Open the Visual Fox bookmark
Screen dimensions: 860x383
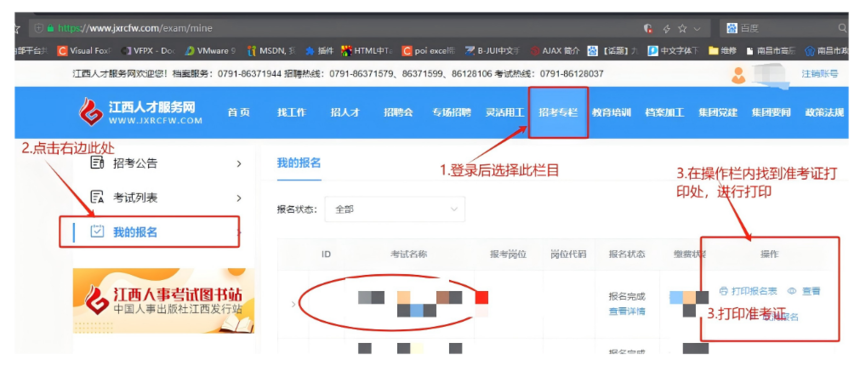[84, 50]
